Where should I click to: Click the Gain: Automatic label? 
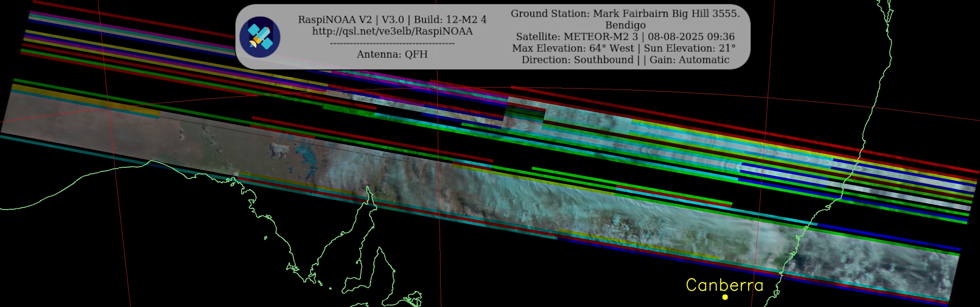[689, 60]
